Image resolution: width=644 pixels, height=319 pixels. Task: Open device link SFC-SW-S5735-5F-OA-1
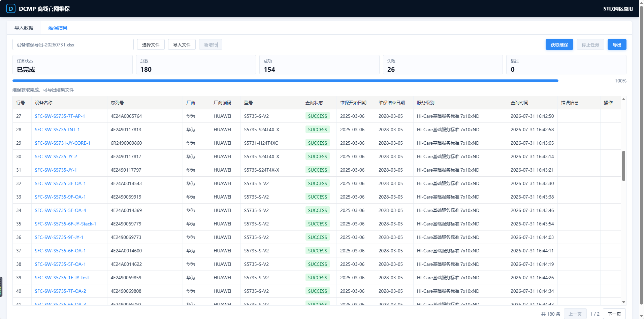tap(60, 264)
